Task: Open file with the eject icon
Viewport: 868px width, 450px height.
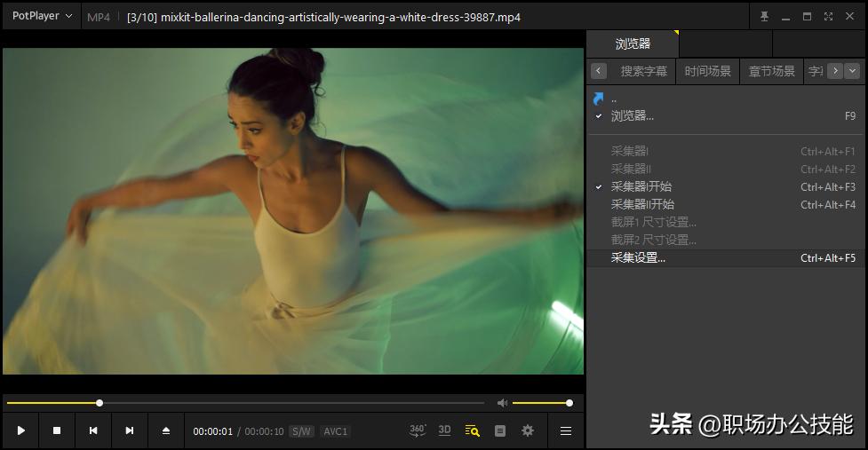Action: pyautogui.click(x=165, y=430)
